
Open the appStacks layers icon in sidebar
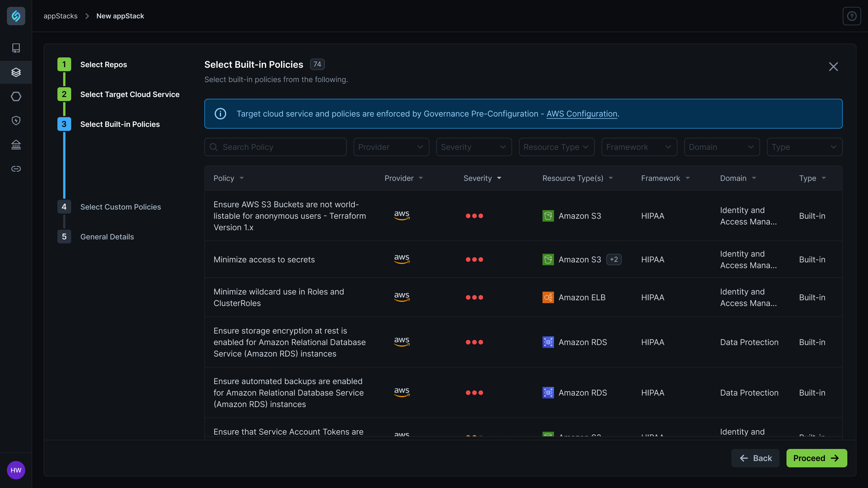(x=16, y=72)
